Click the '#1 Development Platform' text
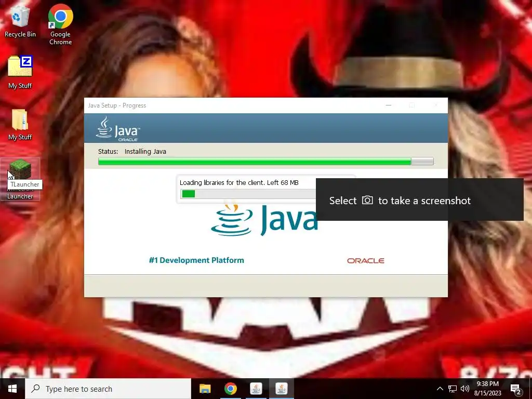532x399 pixels. point(196,260)
